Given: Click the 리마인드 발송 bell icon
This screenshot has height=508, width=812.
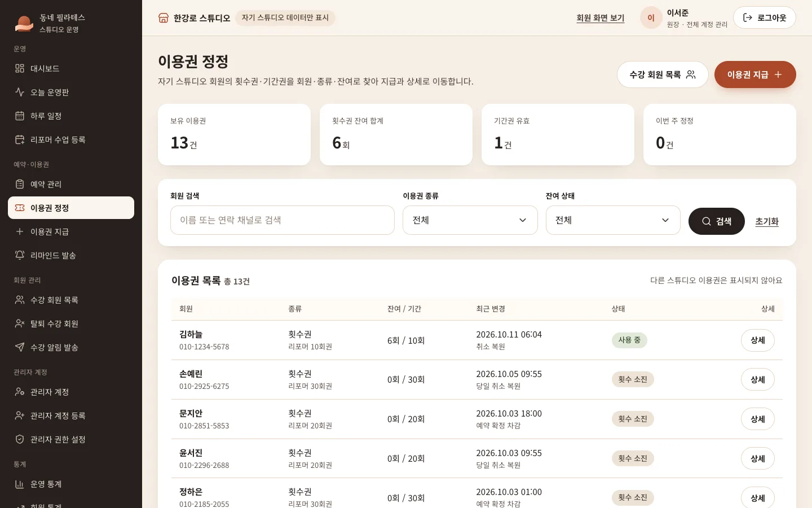Looking at the screenshot, I should 20,255.
